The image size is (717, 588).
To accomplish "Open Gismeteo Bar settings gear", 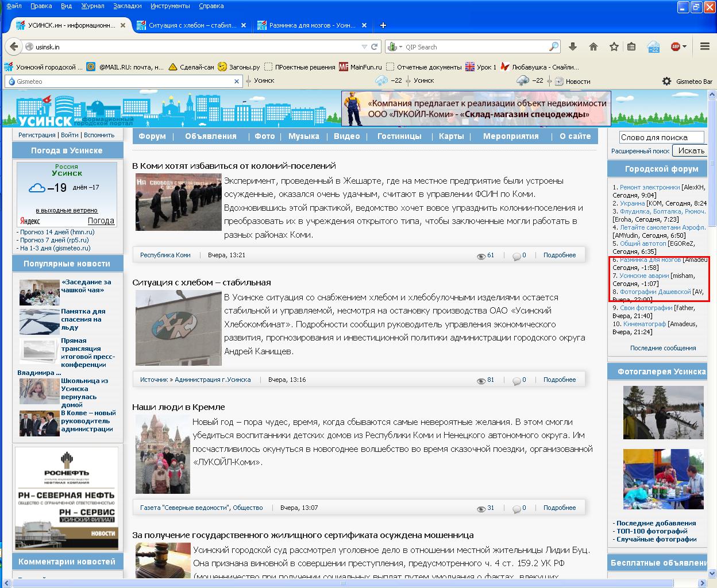I will (x=666, y=81).
